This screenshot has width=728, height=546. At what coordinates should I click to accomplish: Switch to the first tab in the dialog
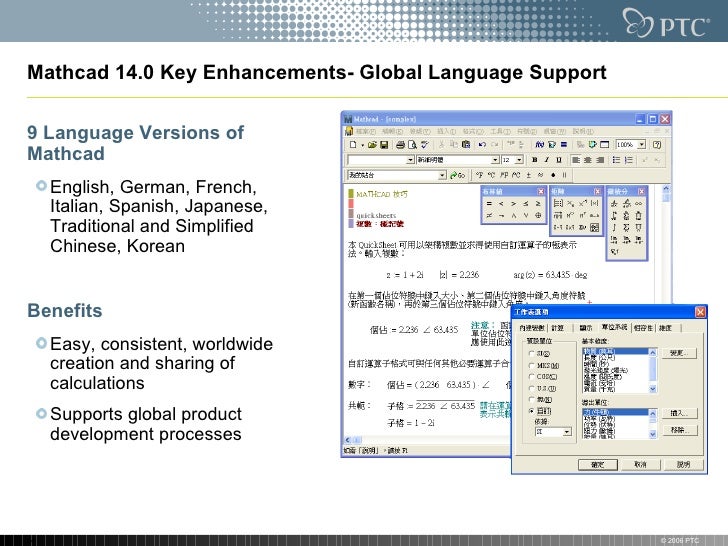point(532,328)
